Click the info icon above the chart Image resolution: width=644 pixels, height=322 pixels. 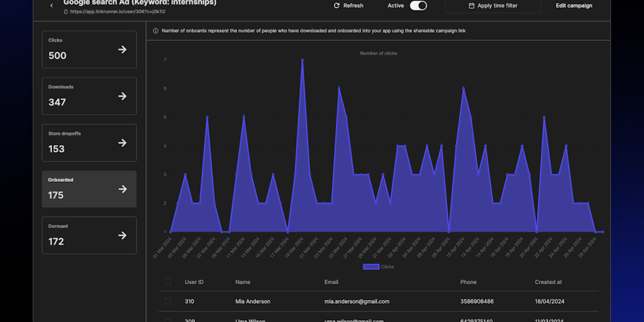click(x=155, y=31)
